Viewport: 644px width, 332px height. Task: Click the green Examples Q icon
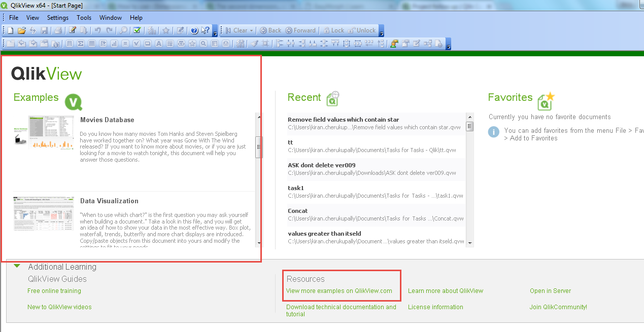(x=74, y=101)
